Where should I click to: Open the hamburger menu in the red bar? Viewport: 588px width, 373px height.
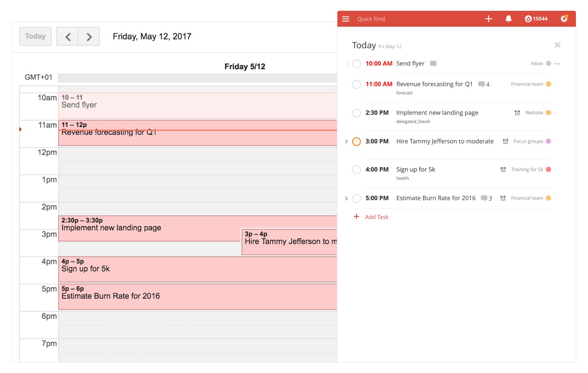click(346, 19)
